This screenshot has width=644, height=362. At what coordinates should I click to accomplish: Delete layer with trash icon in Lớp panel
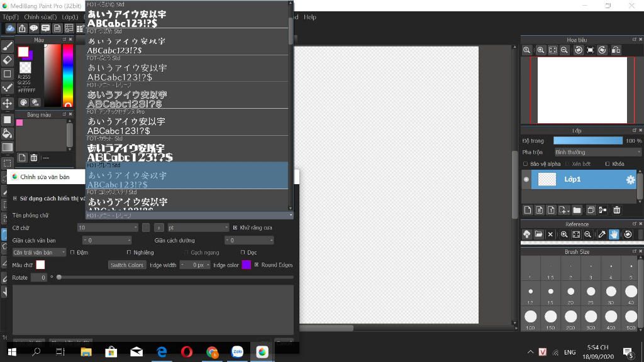click(617, 210)
